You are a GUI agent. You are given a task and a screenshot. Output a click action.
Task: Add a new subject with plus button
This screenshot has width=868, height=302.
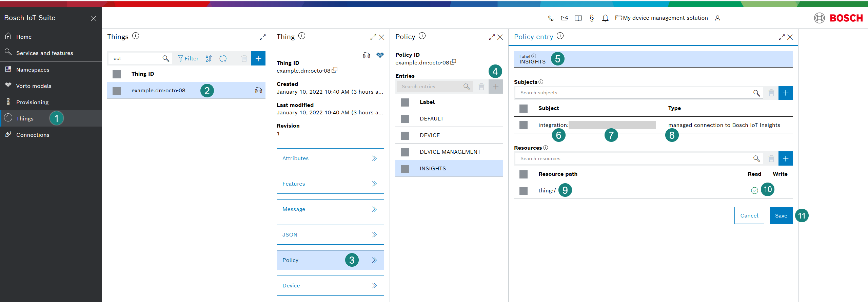coord(786,93)
